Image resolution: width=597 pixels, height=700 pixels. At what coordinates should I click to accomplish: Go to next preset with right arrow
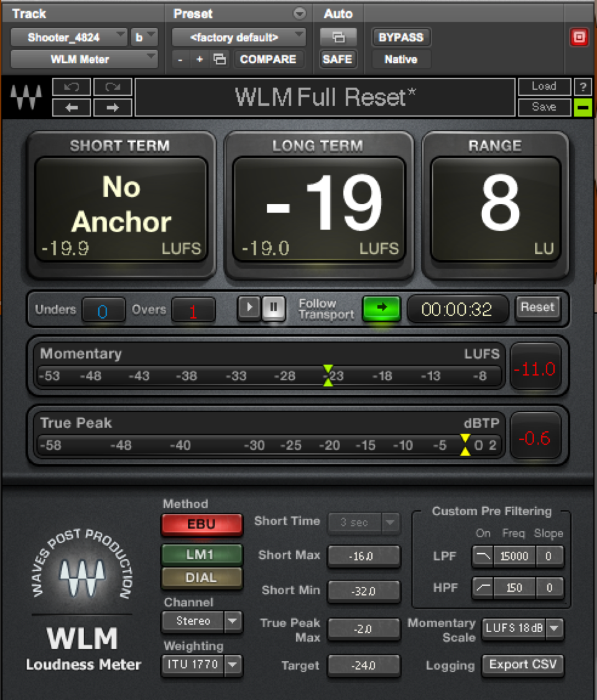(x=113, y=108)
